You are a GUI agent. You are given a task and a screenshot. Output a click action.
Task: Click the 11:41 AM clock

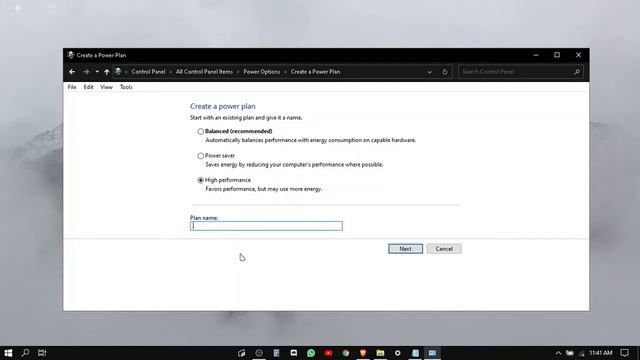pos(601,353)
